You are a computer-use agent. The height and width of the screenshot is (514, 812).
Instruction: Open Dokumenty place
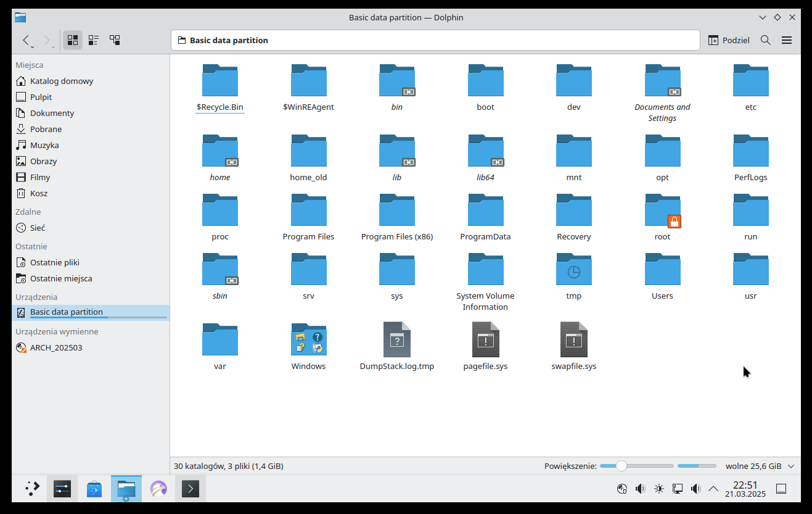pyautogui.click(x=90, y=113)
